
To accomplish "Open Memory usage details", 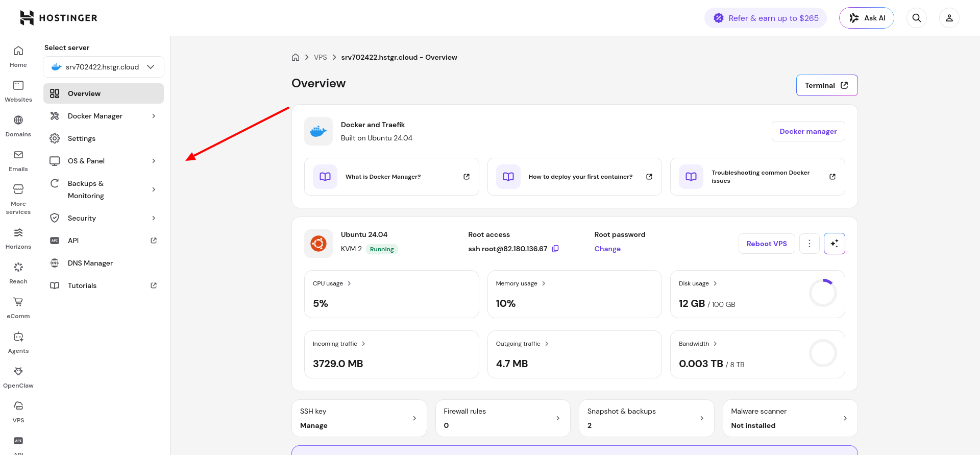I will pos(521,283).
